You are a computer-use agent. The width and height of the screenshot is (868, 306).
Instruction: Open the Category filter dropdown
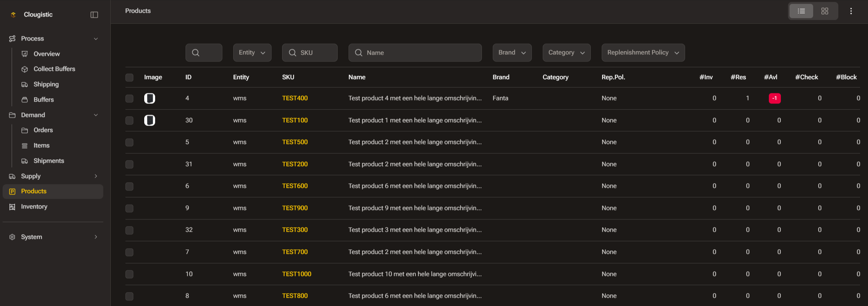coord(566,52)
